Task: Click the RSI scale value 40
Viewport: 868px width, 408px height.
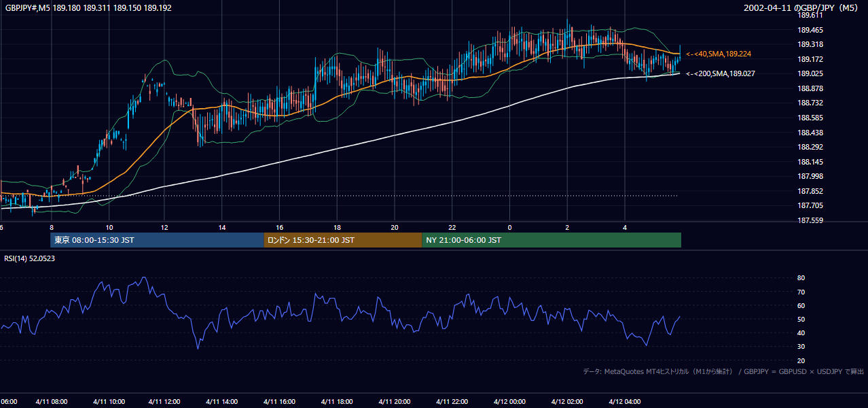Action: tap(801, 333)
